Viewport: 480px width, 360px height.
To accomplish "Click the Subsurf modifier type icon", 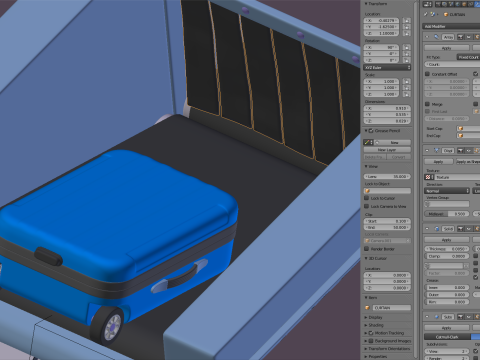I will point(437,317).
